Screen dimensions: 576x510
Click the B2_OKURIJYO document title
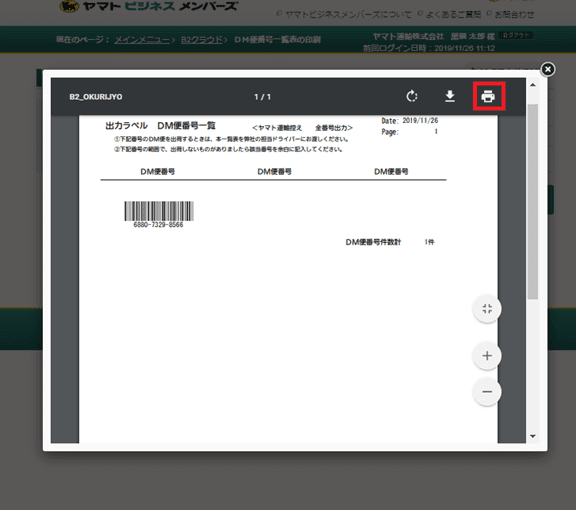(96, 97)
